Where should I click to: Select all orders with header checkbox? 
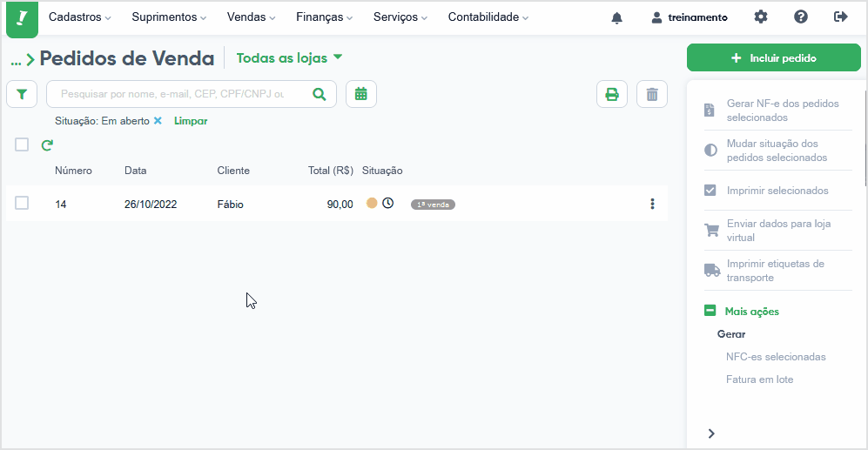point(22,144)
